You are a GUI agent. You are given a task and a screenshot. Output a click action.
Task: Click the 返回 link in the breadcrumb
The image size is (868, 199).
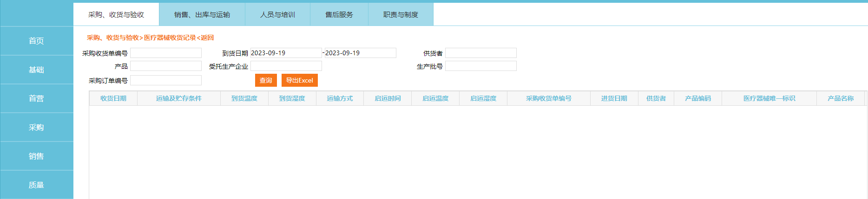(207, 38)
